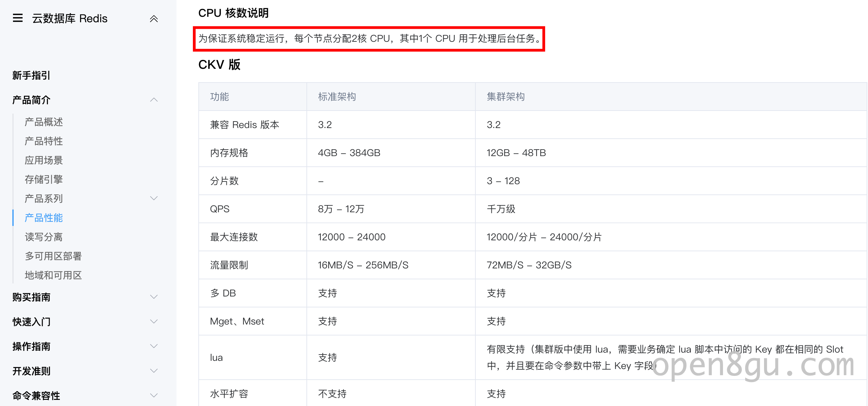Click the 不支持 cell for 水平扩容
The height and width of the screenshot is (406, 868).
[332, 394]
